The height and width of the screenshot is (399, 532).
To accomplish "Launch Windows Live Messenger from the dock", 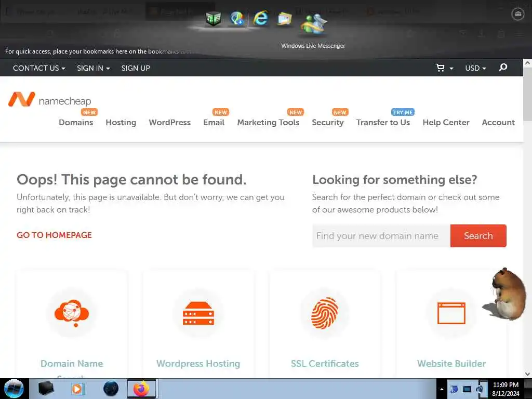I will 314,24.
